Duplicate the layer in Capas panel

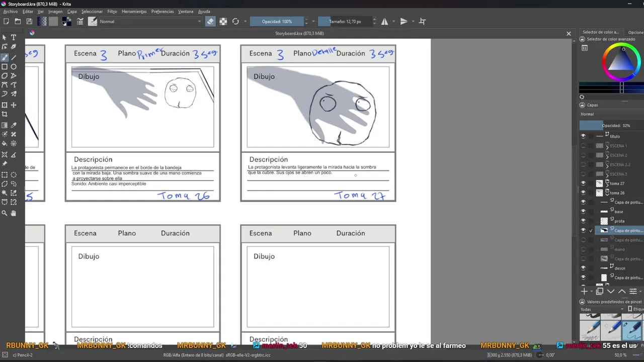[x=600, y=291]
